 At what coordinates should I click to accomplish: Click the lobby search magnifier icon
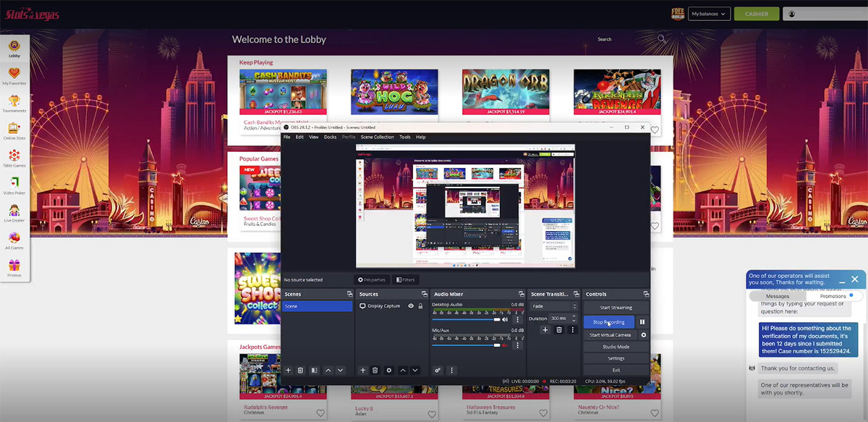[662, 39]
